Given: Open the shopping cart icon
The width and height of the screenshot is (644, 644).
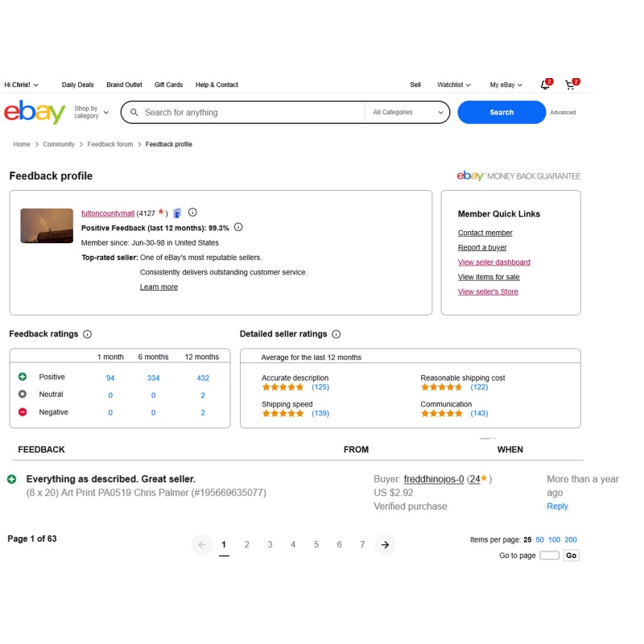Looking at the screenshot, I should 570,85.
